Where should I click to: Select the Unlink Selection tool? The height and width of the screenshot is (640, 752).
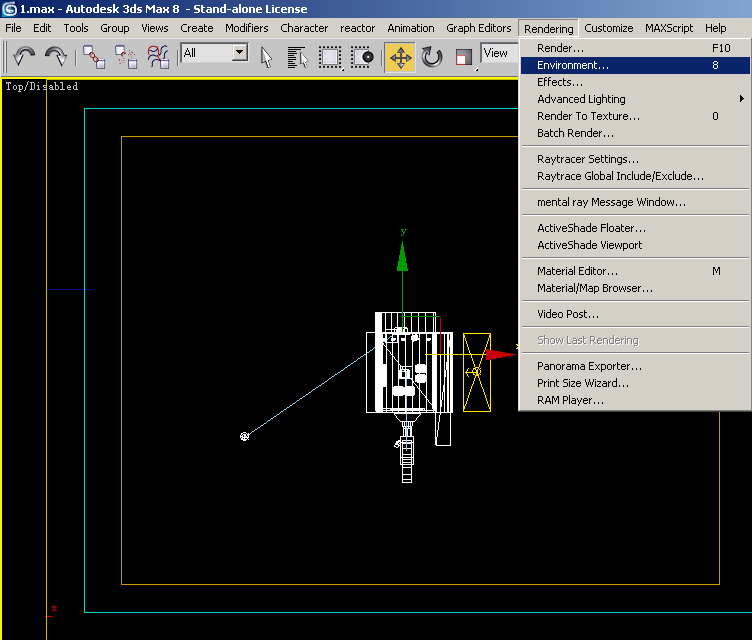pyautogui.click(x=126, y=57)
